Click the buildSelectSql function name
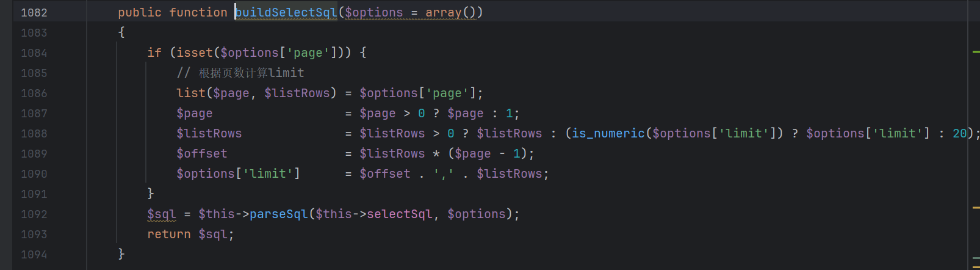 click(286, 12)
